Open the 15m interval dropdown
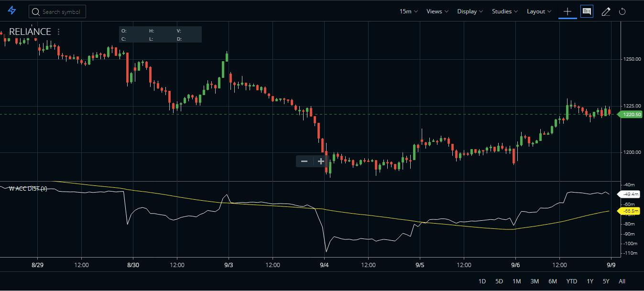Screen dimensions: 644x291 click(x=408, y=11)
